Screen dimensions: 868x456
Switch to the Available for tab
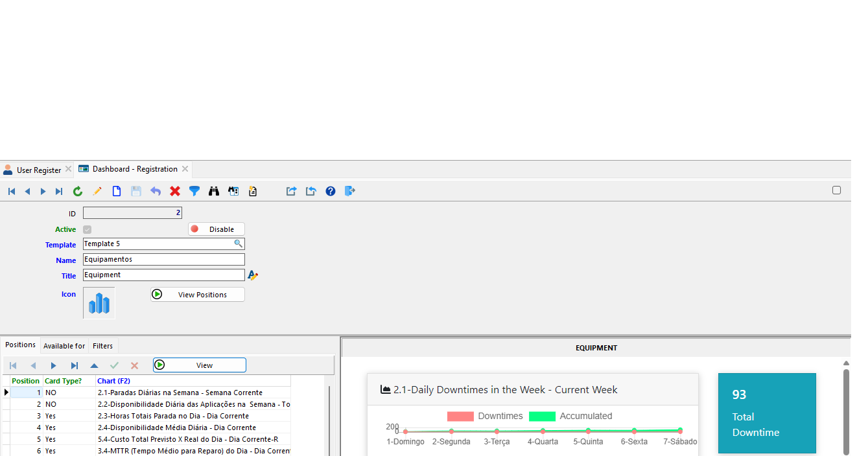(x=64, y=345)
